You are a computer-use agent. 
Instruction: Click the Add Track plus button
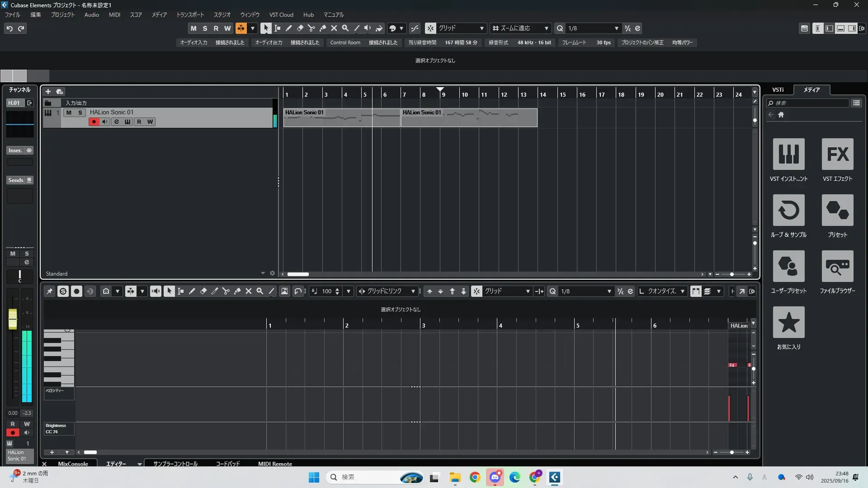pyautogui.click(x=48, y=91)
